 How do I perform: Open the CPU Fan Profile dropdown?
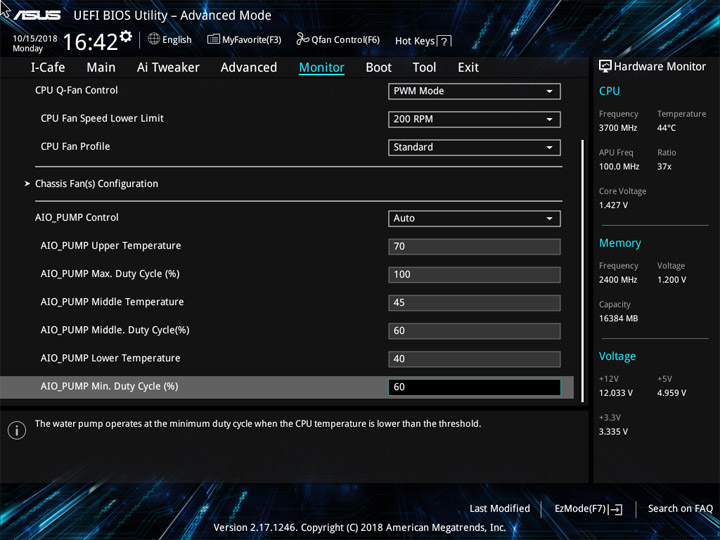(x=474, y=147)
